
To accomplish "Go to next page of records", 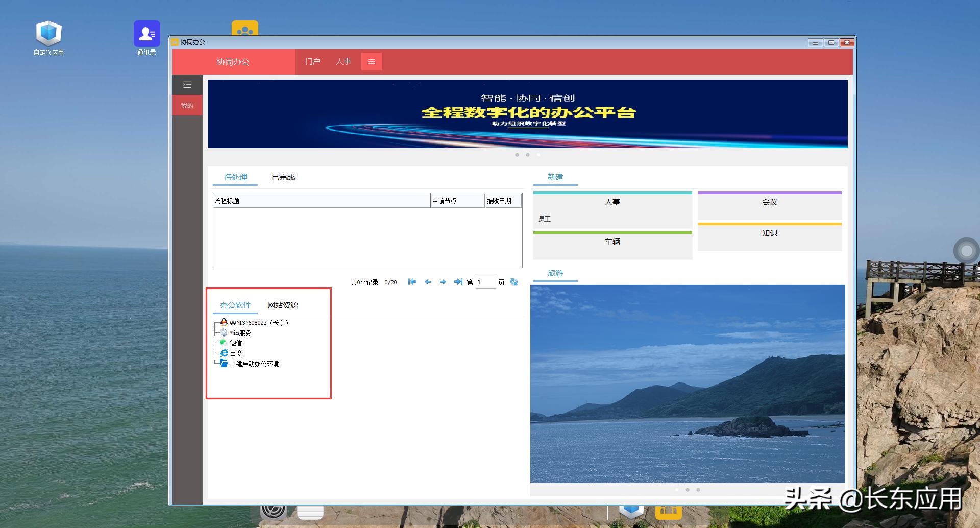I will pyautogui.click(x=443, y=282).
